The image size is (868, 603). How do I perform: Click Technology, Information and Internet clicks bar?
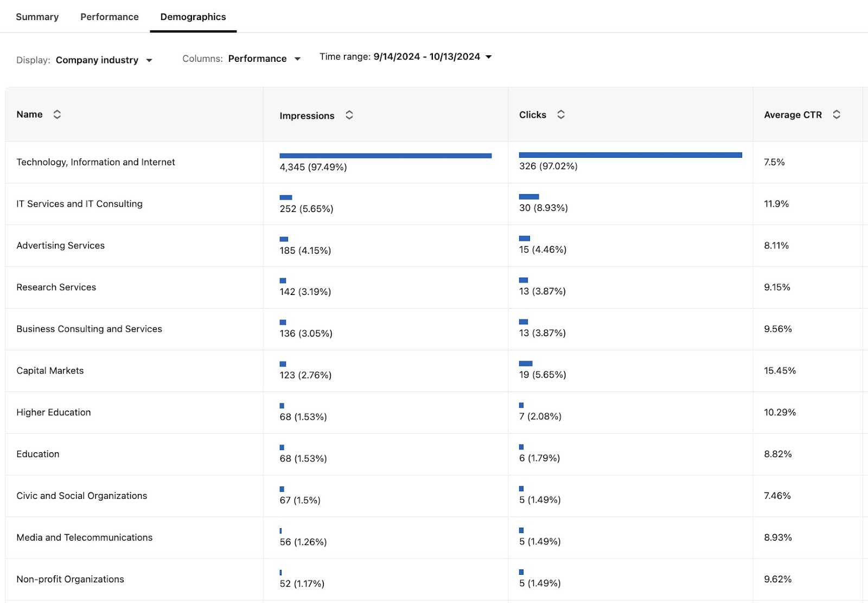630,155
